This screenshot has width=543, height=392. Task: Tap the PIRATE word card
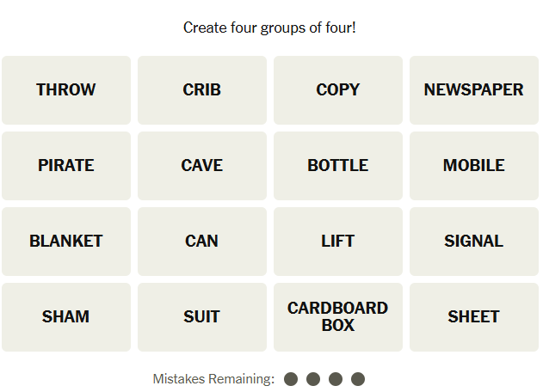(x=66, y=166)
